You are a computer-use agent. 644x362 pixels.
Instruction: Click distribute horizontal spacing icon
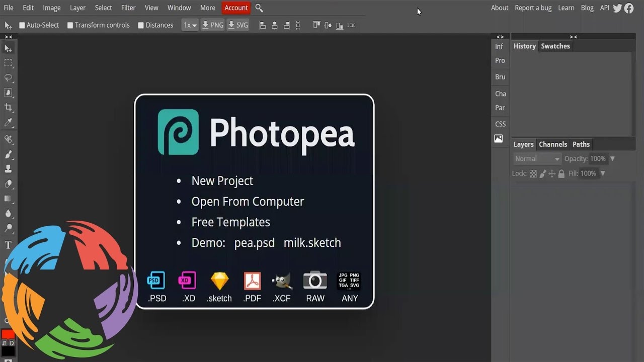351,25
